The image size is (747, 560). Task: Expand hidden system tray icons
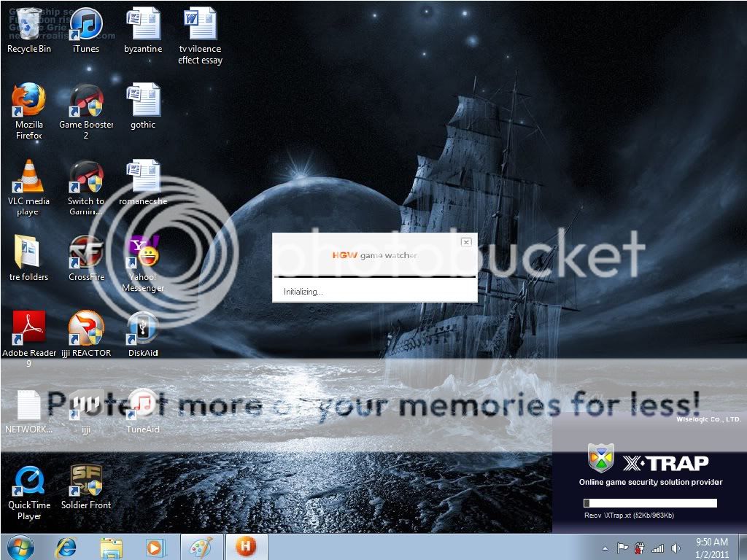[605, 548]
